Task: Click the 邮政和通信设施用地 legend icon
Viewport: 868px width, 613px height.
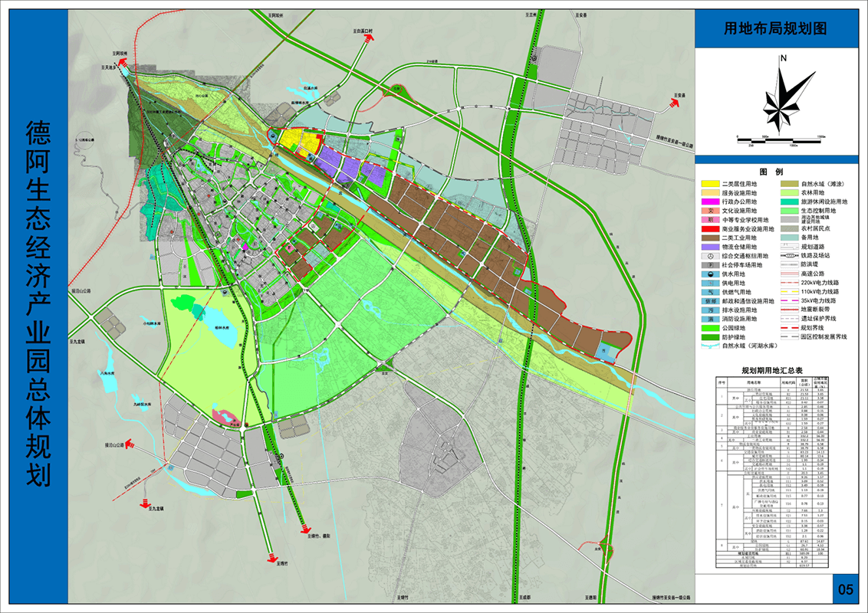Action: pos(710,302)
